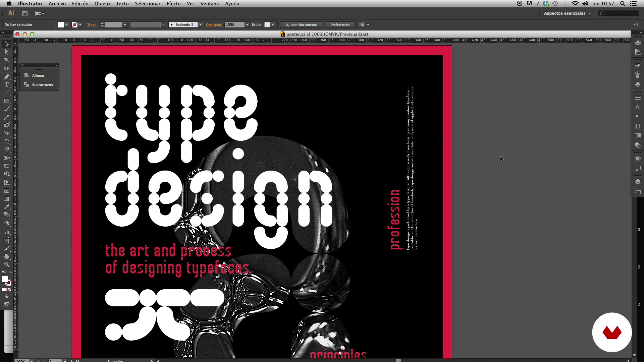This screenshot has height=362, width=644.
Task: Open the Character panel icon
Action: [x=638, y=107]
